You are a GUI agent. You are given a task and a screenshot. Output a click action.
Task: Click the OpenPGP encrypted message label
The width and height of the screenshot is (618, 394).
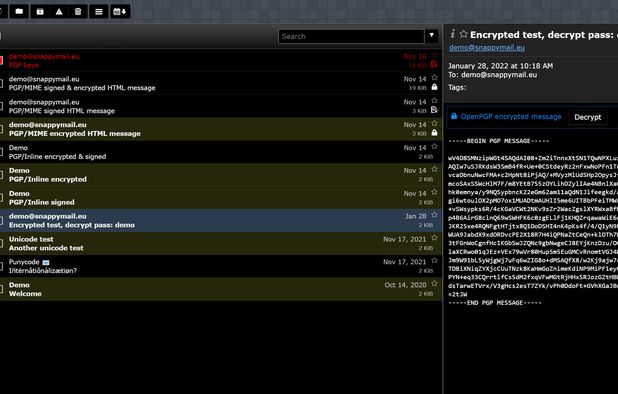click(511, 117)
